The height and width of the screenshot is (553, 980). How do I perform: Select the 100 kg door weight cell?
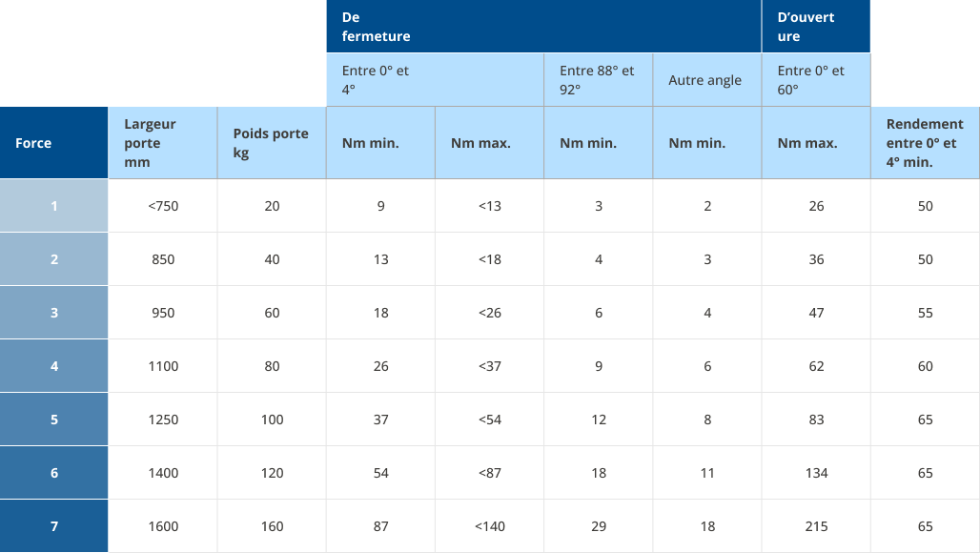tap(272, 420)
